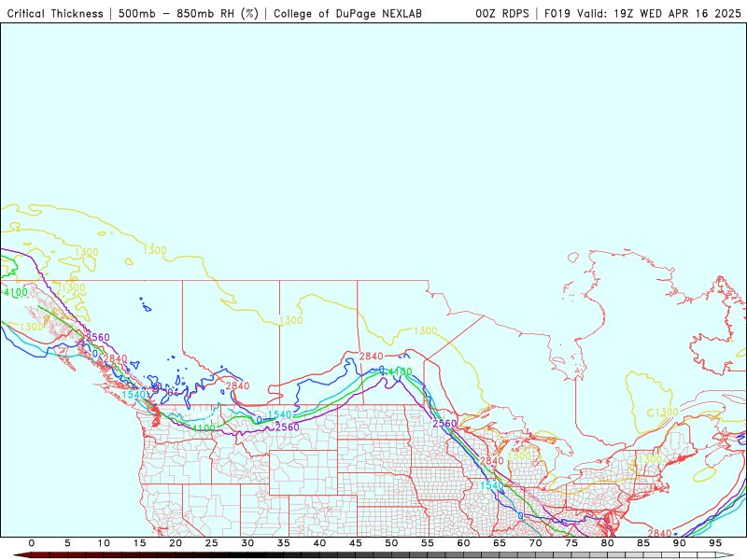This screenshot has width=747, height=560.
Task: Click the cyan "1540" contour label over Montana
Action: (279, 414)
